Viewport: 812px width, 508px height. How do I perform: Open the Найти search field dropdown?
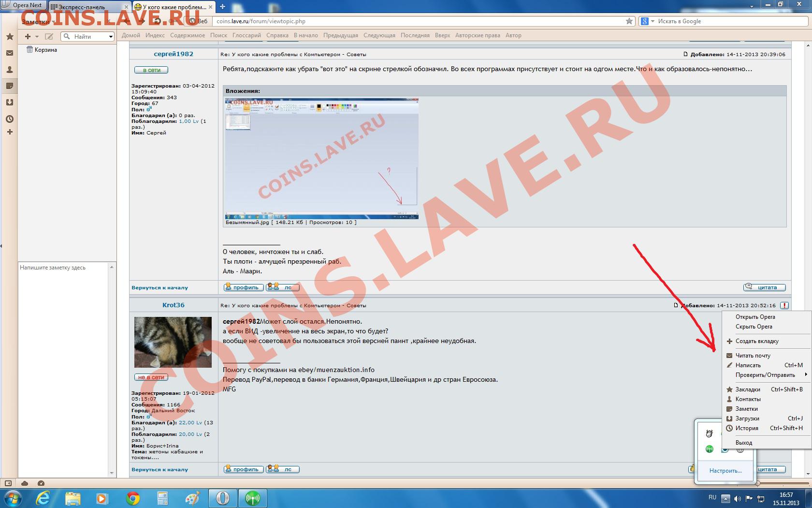111,37
